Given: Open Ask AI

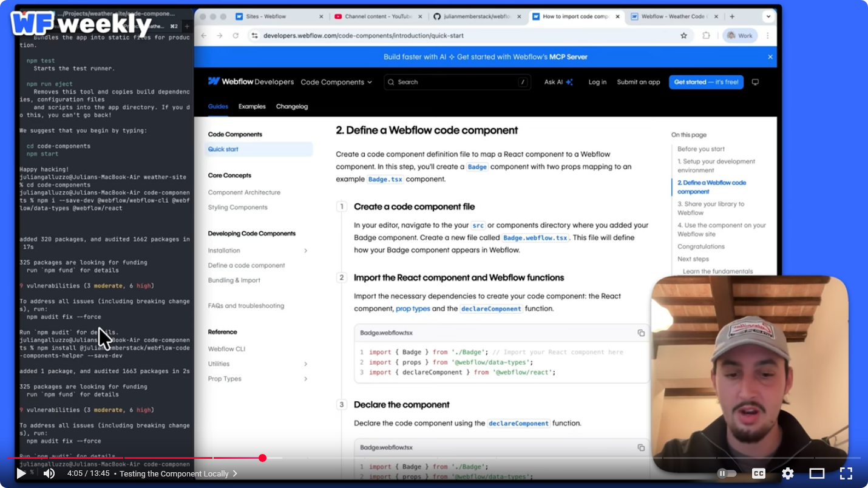Looking at the screenshot, I should tap(558, 82).
